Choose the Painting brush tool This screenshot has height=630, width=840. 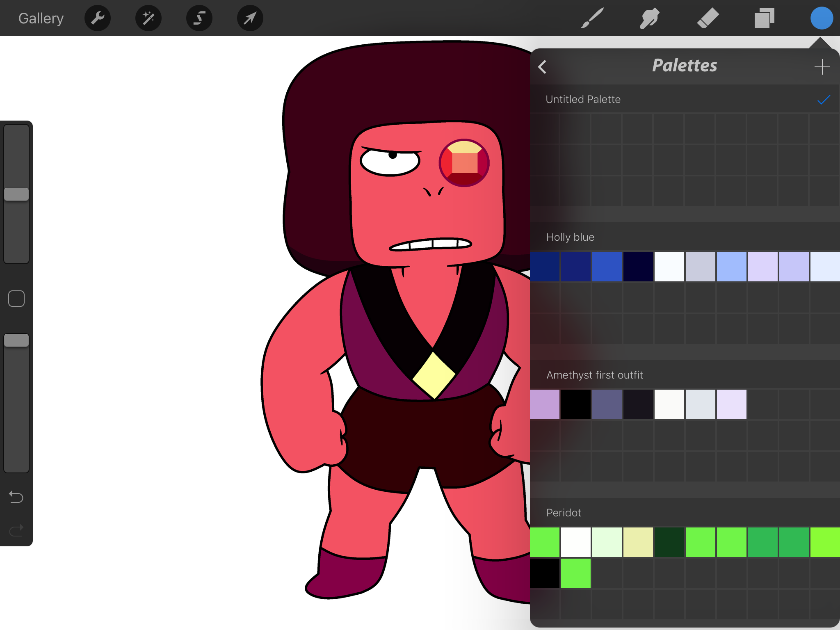[592, 18]
